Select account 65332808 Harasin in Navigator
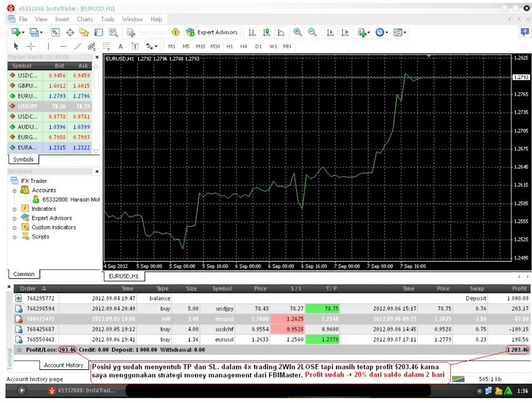 (66, 199)
